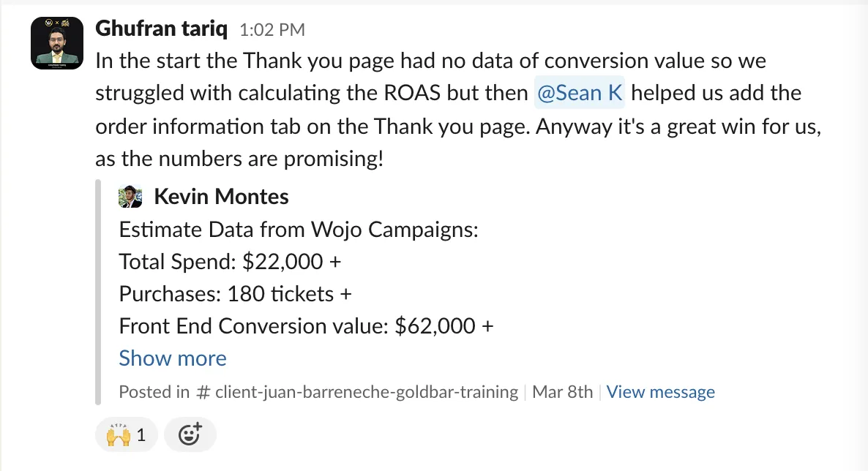Screen dimensions: 868x471
Task: Click the Mar 8th date link
Action: click(x=562, y=392)
